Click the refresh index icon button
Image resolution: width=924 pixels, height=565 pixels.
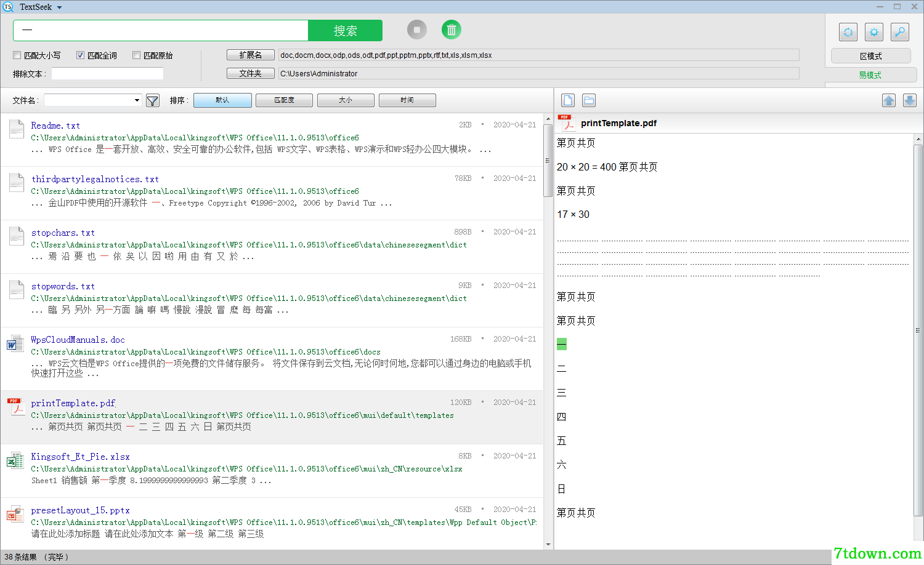click(x=848, y=32)
